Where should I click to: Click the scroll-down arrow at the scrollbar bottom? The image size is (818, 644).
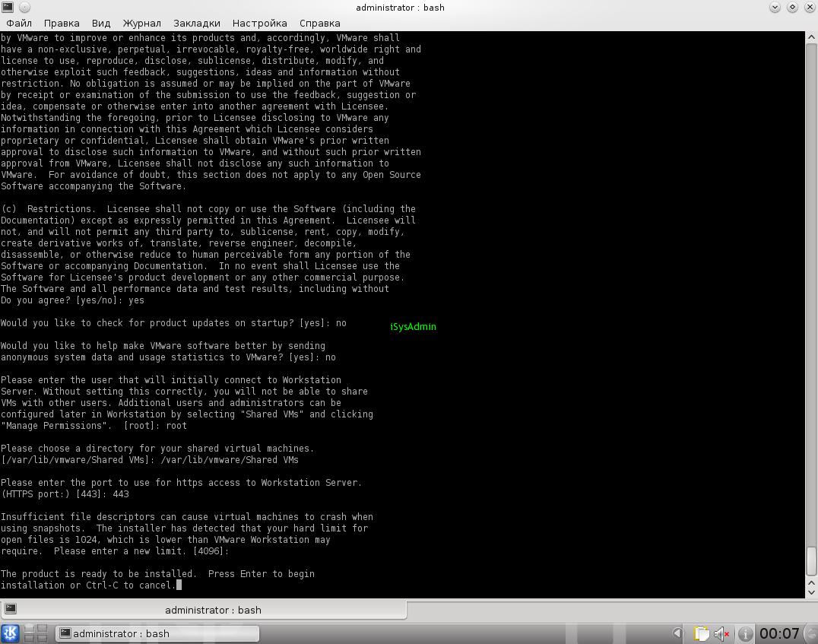pyautogui.click(x=811, y=593)
